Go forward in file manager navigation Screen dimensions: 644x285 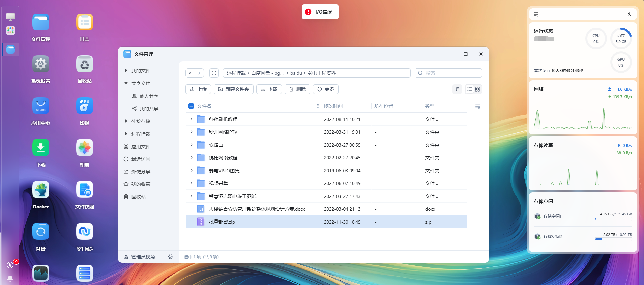199,73
